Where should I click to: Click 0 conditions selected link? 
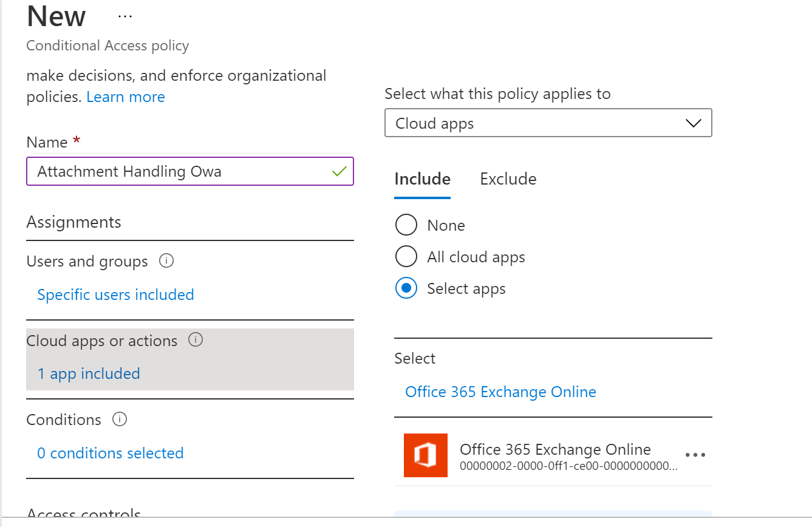(x=111, y=454)
